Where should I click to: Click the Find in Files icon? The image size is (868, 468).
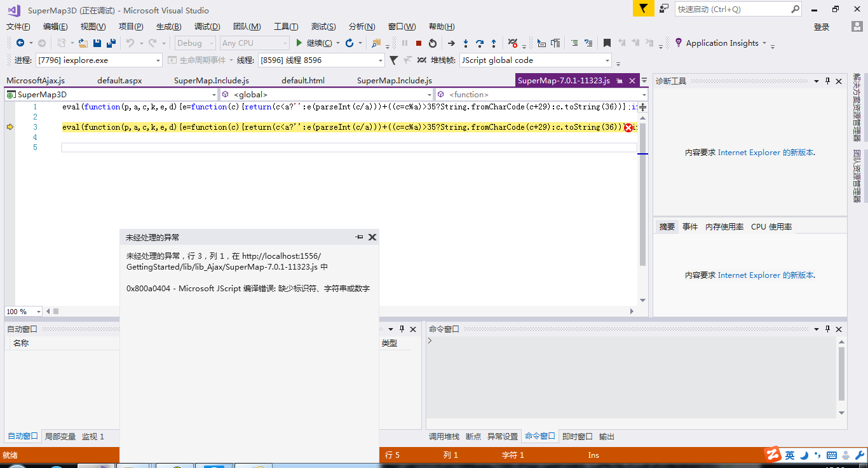click(x=377, y=43)
